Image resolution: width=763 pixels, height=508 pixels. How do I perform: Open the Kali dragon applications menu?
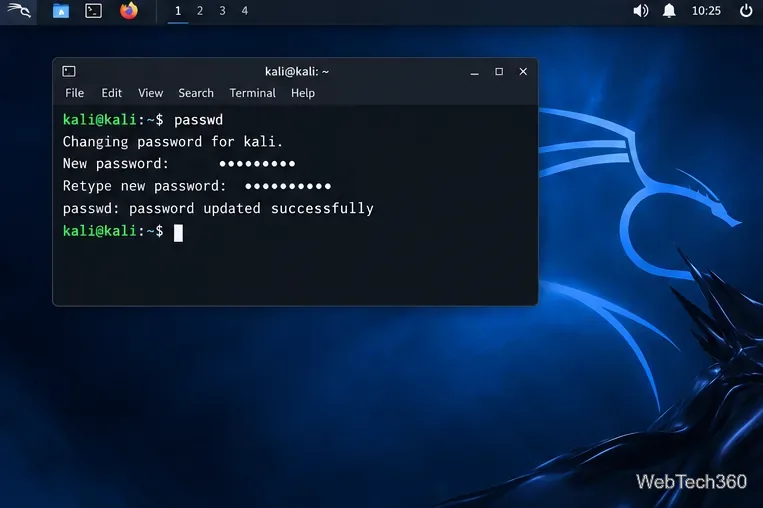(x=18, y=11)
